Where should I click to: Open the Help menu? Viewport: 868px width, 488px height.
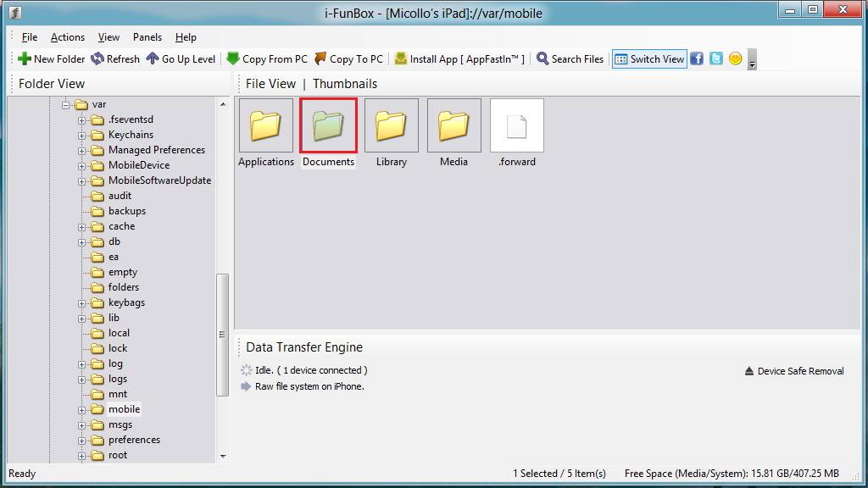[186, 37]
